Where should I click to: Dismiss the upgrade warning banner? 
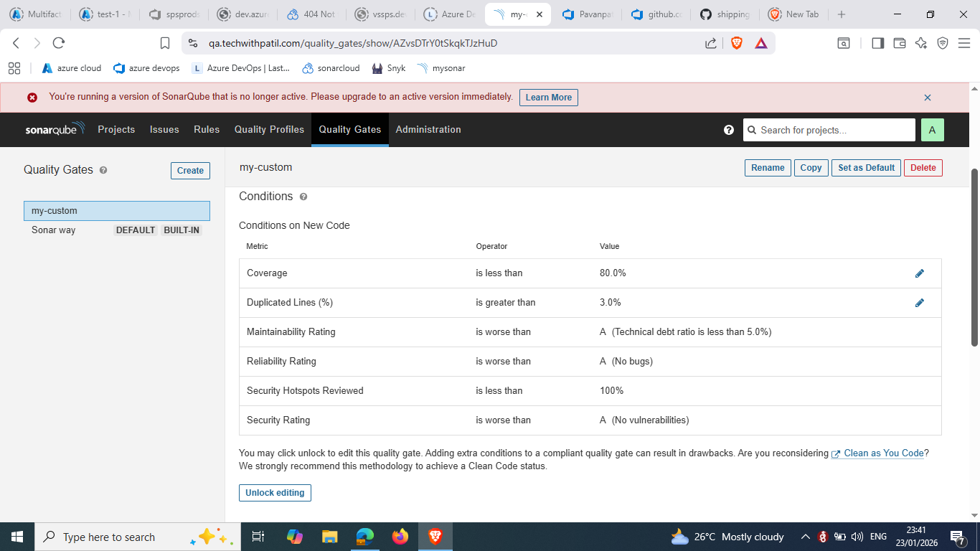(927, 98)
